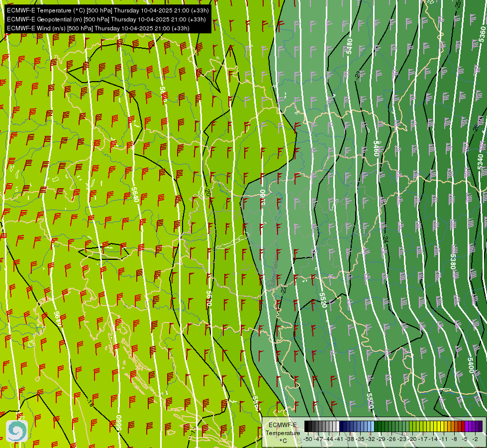This screenshot has width=487, height=448.
Task: Click the 5380 geopotential contour label
Action: click(453, 262)
